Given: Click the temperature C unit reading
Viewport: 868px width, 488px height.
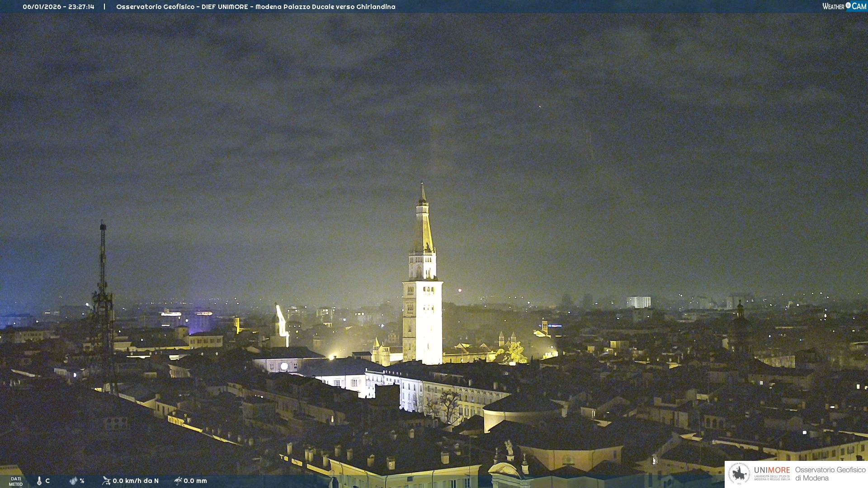Looking at the screenshot, I should pos(47,481).
